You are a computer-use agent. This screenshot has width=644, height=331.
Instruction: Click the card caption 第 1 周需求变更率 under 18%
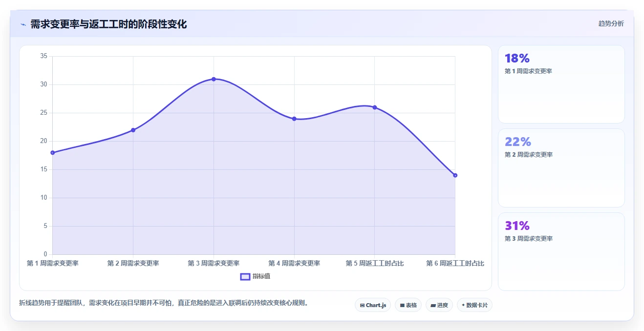click(x=528, y=71)
